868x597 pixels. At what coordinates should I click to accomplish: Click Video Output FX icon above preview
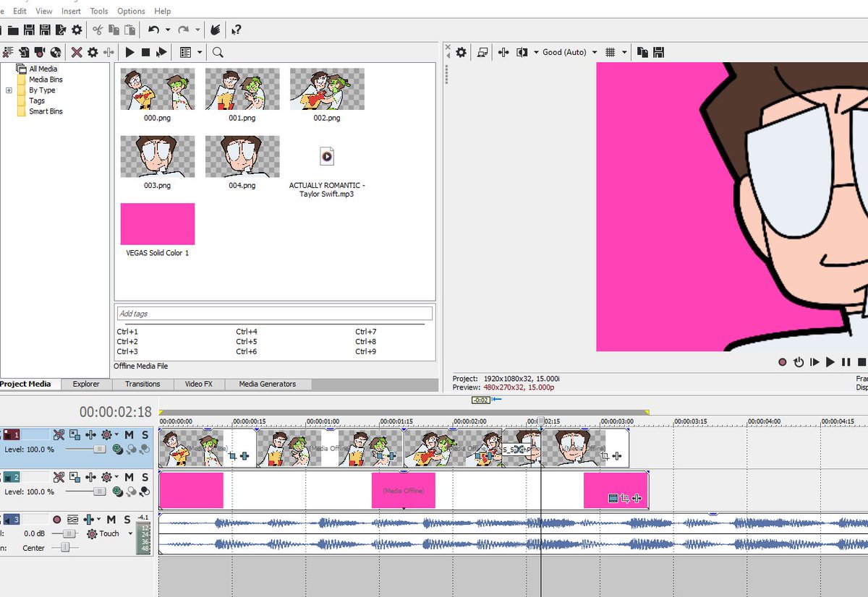[x=503, y=52]
